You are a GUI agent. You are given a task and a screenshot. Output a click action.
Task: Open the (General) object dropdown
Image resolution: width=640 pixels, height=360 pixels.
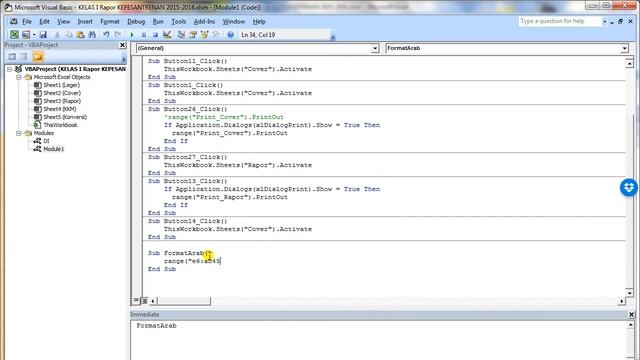click(x=375, y=49)
